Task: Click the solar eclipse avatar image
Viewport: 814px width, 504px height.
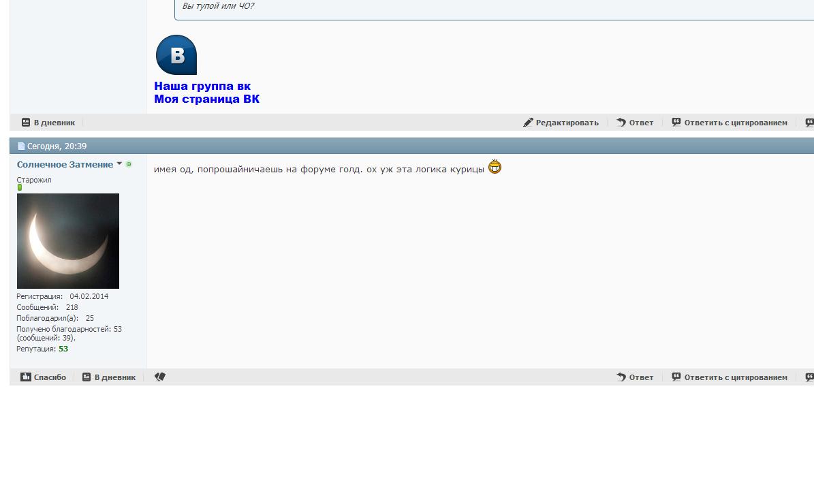Action: point(68,241)
